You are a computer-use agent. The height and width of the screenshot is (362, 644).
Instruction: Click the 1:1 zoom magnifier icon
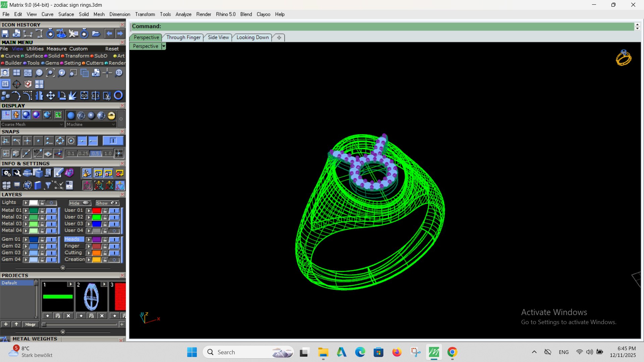tap(119, 73)
